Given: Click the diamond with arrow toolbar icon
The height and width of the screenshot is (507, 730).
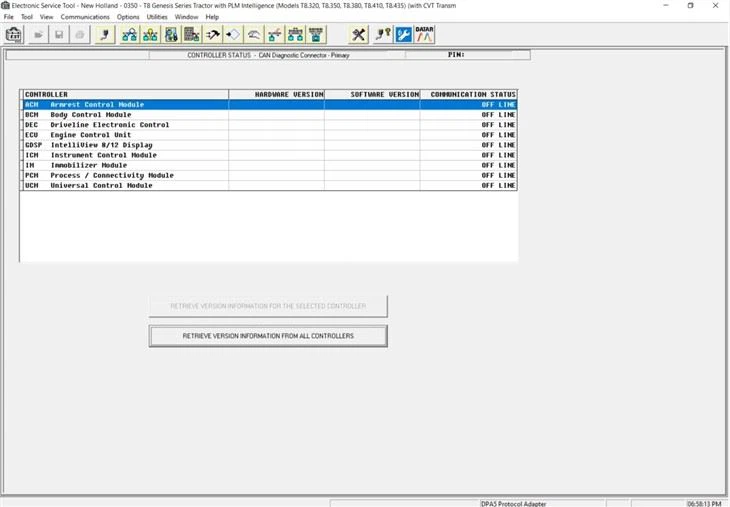Looking at the screenshot, I should (x=233, y=35).
